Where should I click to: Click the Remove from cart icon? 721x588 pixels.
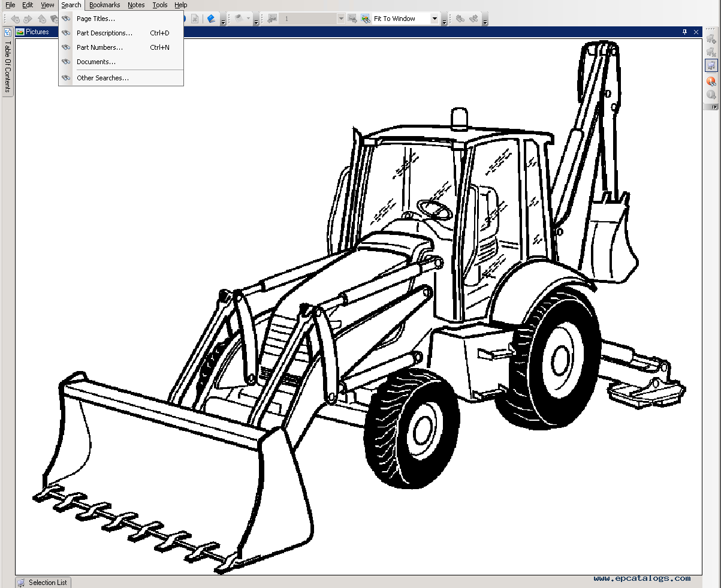point(711,53)
